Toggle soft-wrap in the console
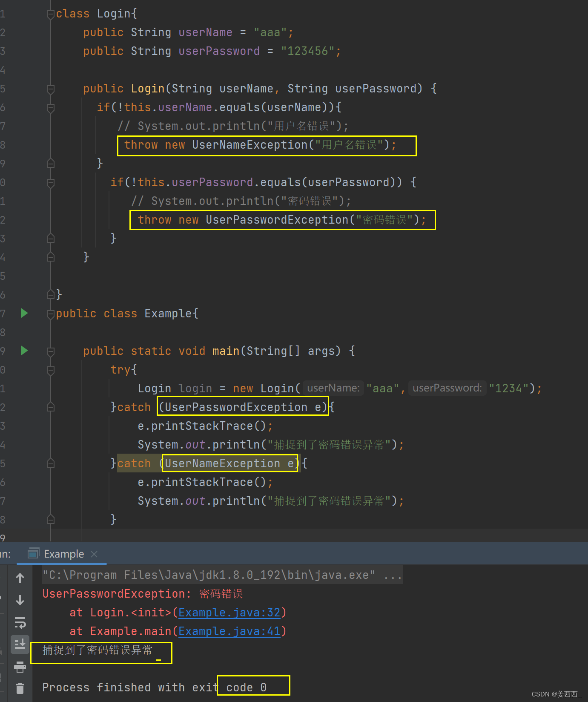Viewport: 588px width, 702px height. 20,623
